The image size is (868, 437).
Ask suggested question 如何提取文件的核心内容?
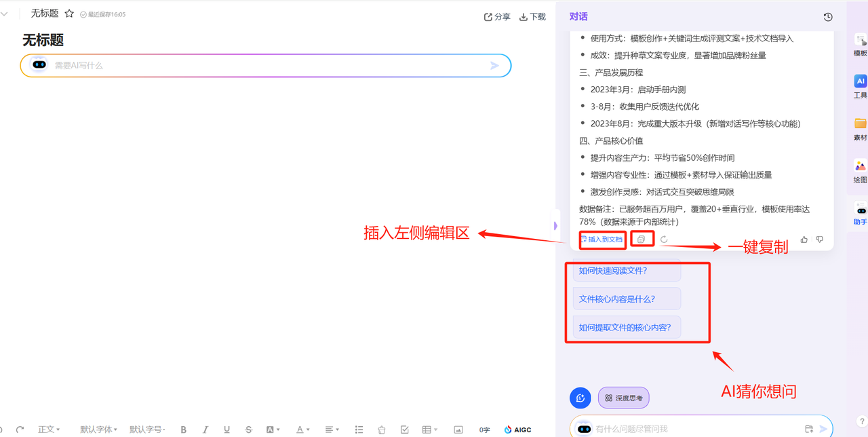click(x=627, y=327)
